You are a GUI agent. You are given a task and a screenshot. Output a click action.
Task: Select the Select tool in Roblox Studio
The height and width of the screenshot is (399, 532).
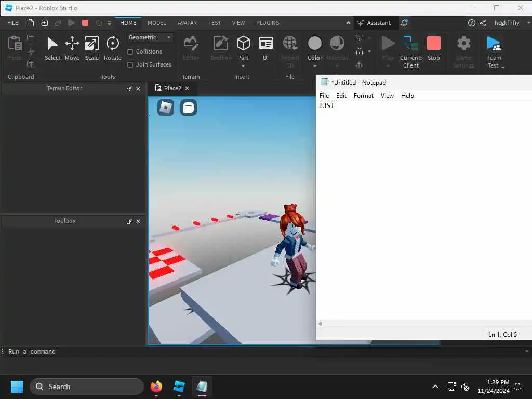[x=52, y=49]
